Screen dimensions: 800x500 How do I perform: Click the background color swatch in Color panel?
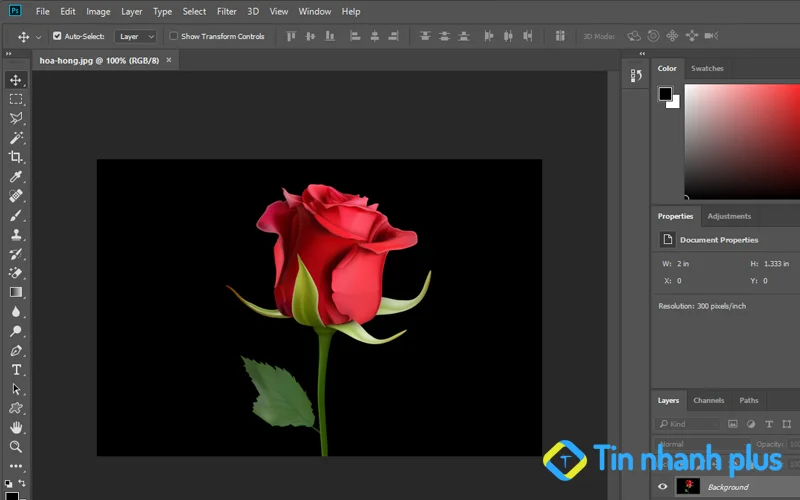[x=676, y=104]
